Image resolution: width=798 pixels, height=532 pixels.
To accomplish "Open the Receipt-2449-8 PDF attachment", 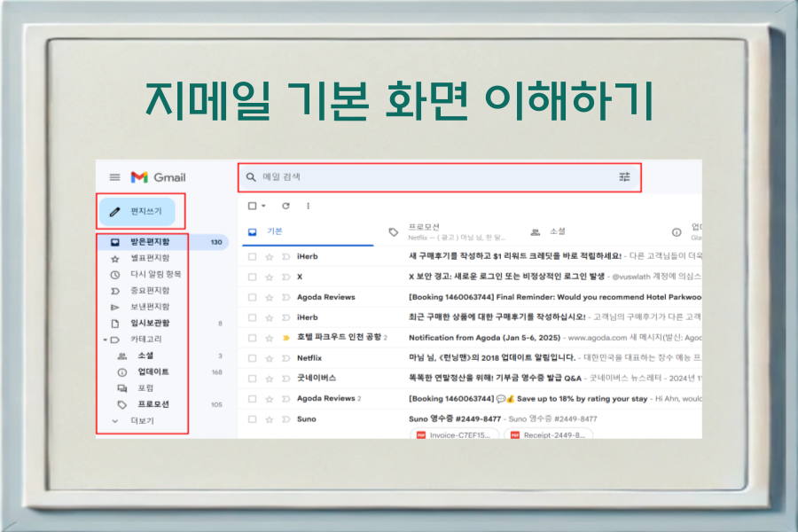I will pyautogui.click(x=548, y=434).
